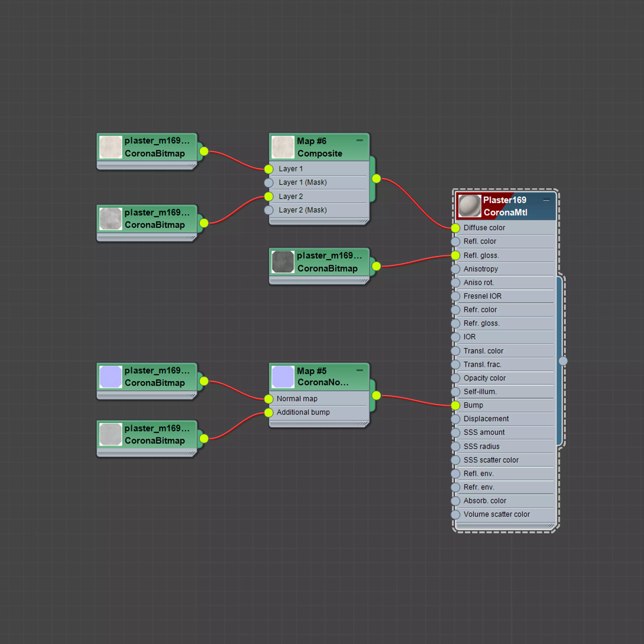The image size is (644, 644).
Task: Collapse the Plaster169 CoronaMtl node
Action: pos(546,200)
